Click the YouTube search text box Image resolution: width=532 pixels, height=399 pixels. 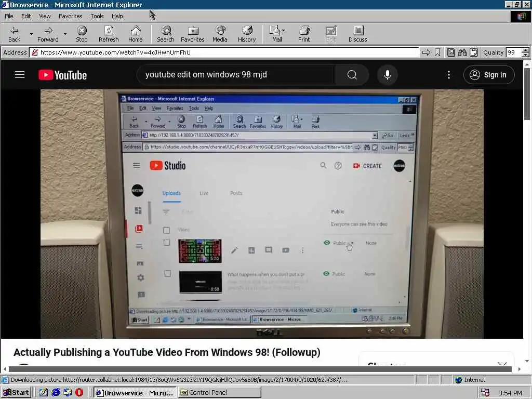click(x=236, y=75)
